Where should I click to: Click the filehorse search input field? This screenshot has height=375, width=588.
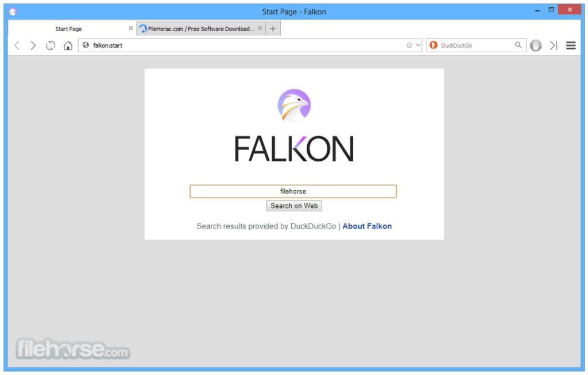pyautogui.click(x=293, y=191)
